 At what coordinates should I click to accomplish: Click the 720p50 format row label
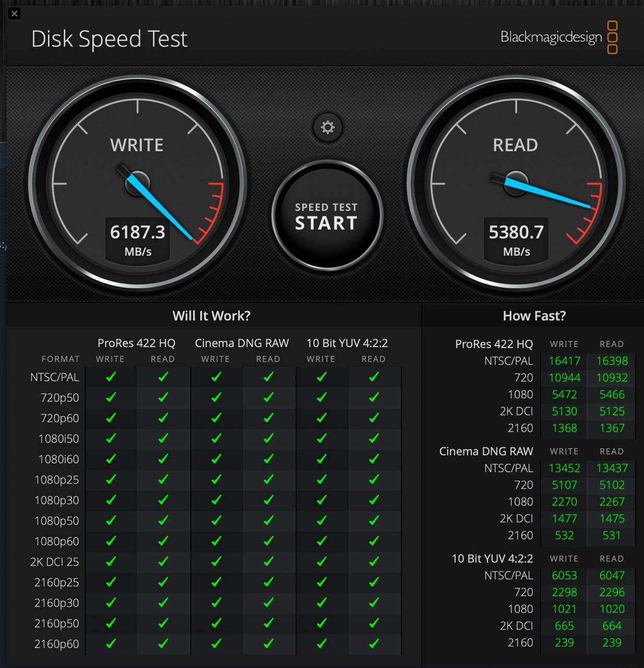click(60, 398)
